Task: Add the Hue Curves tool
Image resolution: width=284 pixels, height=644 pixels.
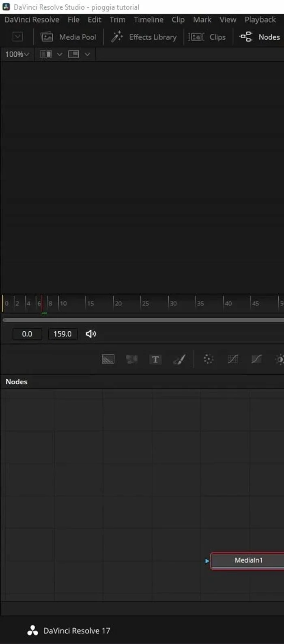Action: tap(256, 359)
